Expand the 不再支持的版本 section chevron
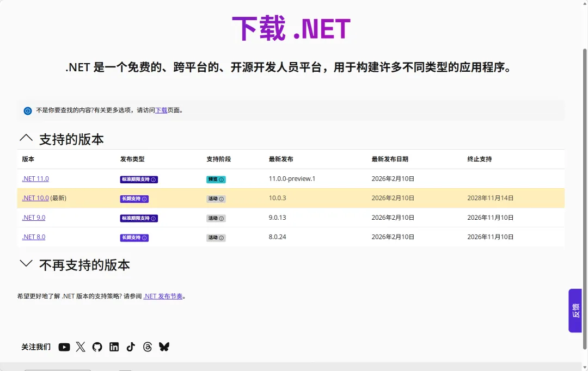Viewport: 588px width, 371px height. [x=26, y=263]
